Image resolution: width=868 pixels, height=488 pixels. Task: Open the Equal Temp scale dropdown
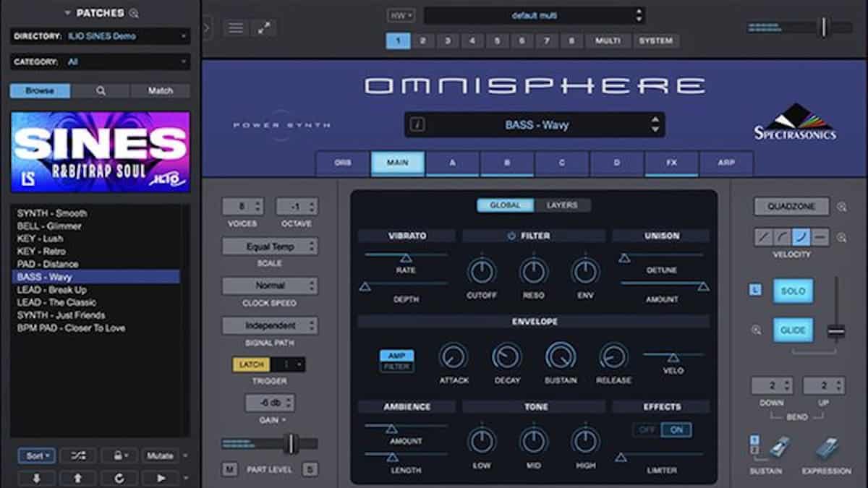270,247
